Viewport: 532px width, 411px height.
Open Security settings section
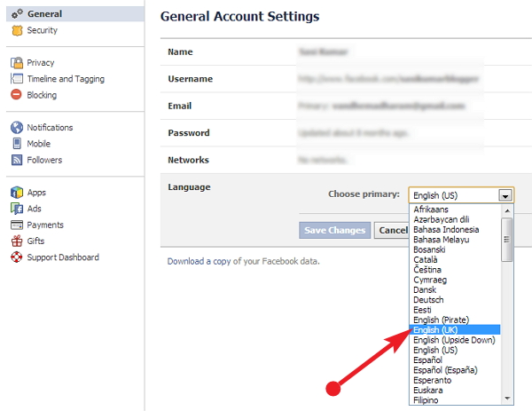coord(43,30)
